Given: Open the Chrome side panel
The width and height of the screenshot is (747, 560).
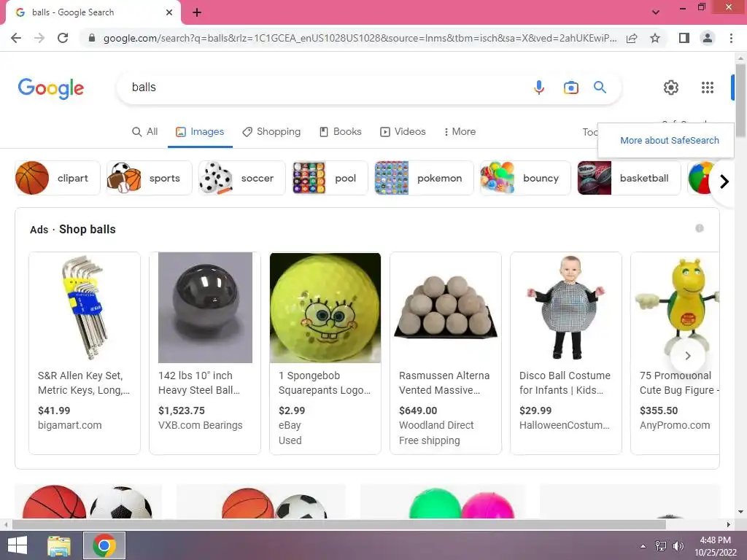Looking at the screenshot, I should click(x=684, y=38).
